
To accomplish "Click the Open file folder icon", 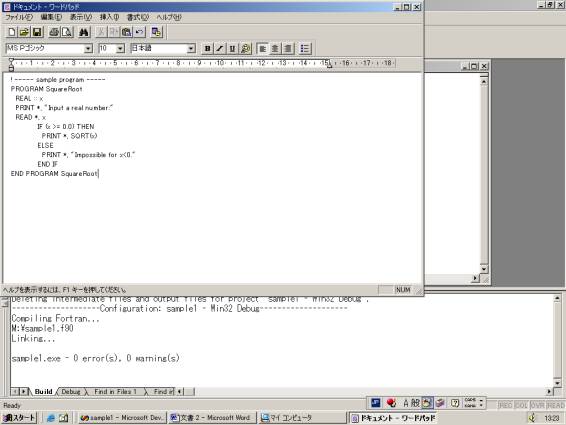I will (24, 32).
